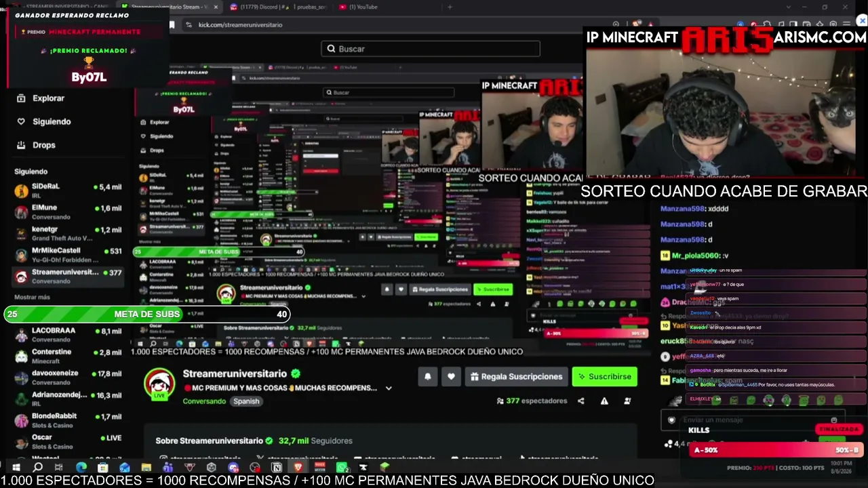Click the Buscar search field
Viewport: 868px width, 488px height.
click(x=431, y=49)
